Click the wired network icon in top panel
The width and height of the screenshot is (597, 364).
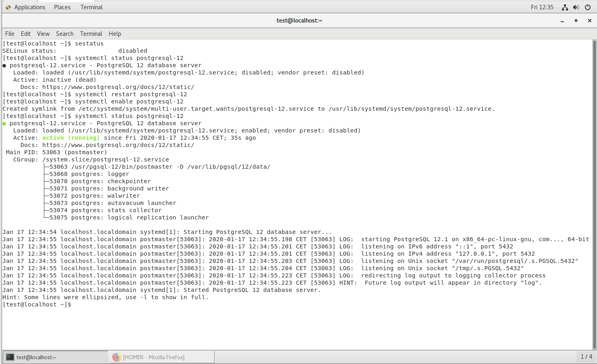coord(565,7)
